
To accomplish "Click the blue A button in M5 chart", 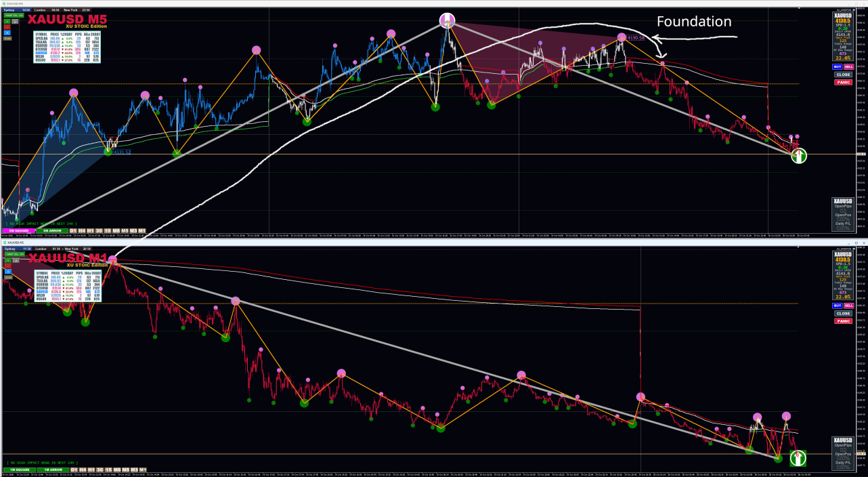I will [7, 33].
